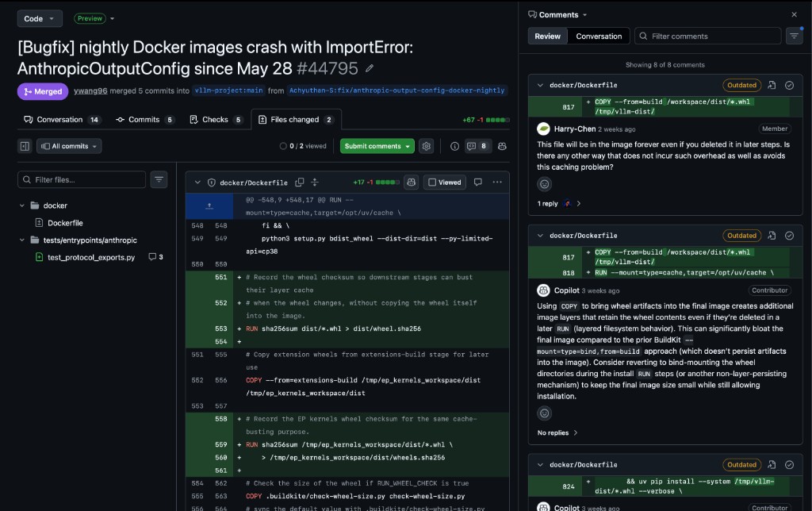Copy docker/Dockerfile path to clipboard

click(299, 182)
